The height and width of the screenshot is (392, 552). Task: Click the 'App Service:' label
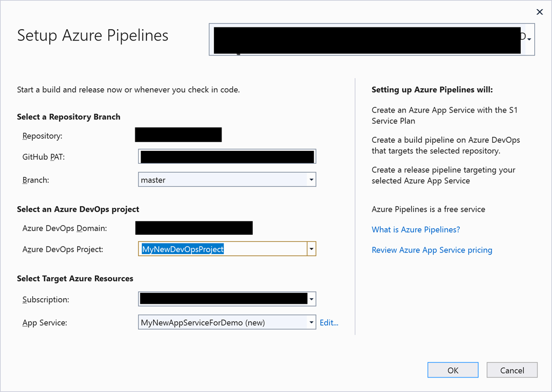(45, 323)
